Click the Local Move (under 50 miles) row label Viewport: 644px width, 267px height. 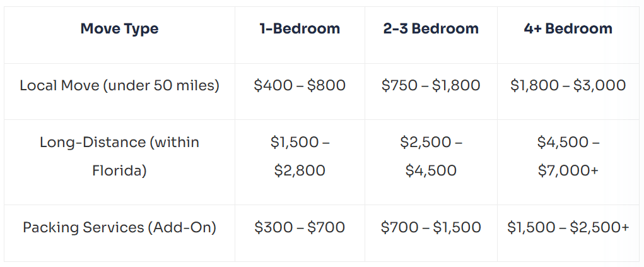119,85
